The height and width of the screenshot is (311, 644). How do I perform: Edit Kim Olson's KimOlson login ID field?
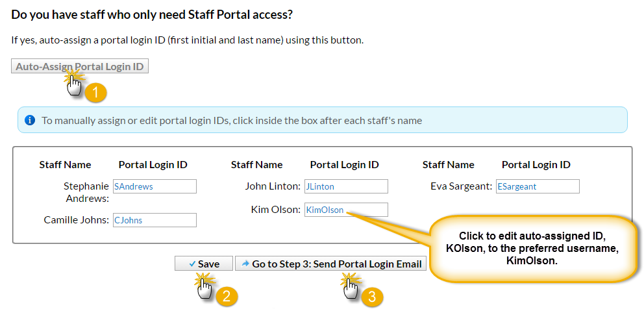(x=346, y=210)
